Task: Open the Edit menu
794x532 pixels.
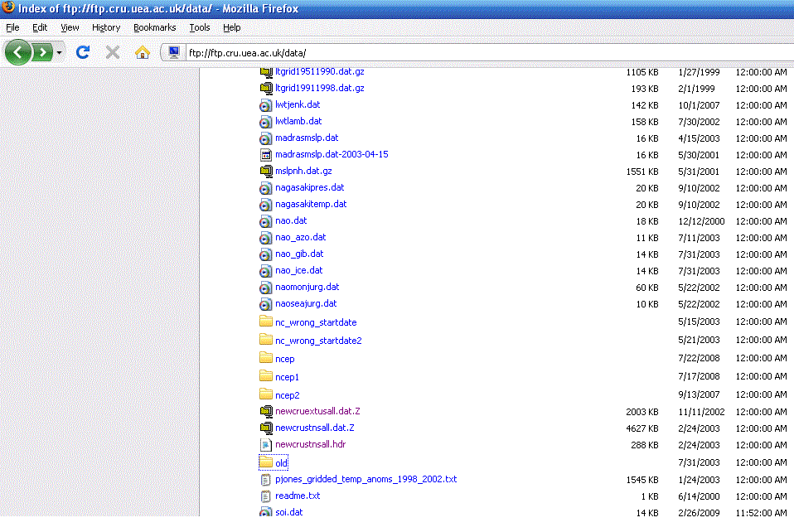Action: pyautogui.click(x=40, y=27)
